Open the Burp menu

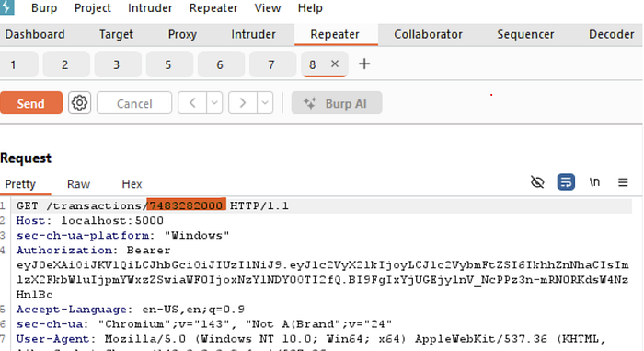click(44, 7)
